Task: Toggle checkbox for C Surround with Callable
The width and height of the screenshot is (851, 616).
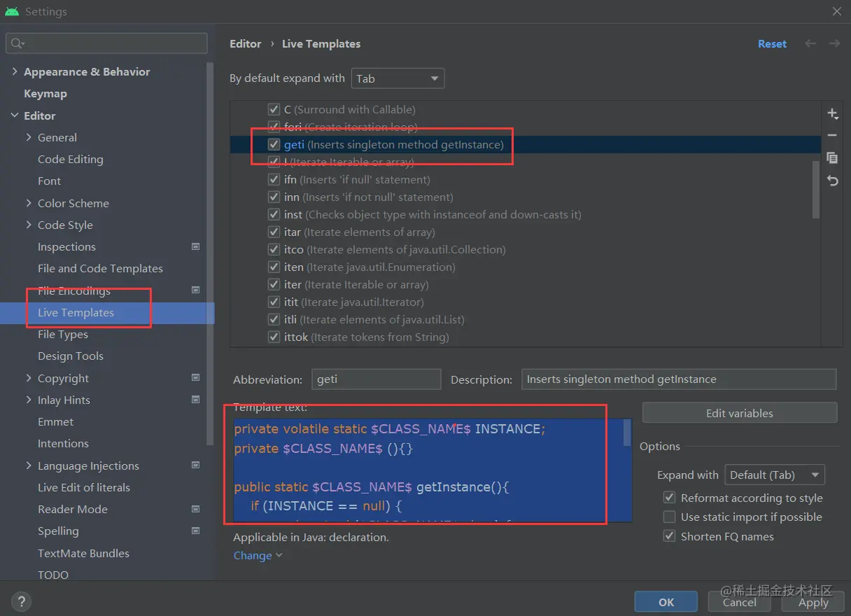Action: pos(274,109)
